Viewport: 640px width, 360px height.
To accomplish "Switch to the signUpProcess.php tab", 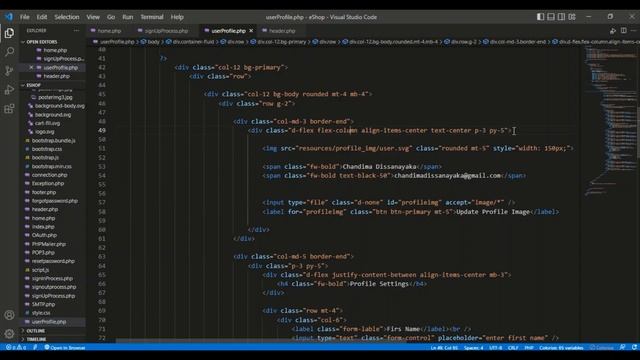I will tap(166, 31).
